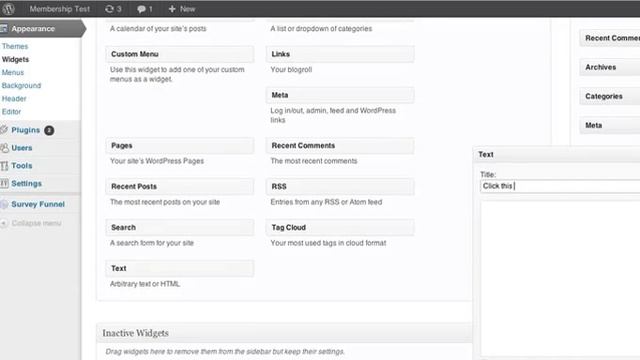This screenshot has height=360, width=640.
Task: Select the Search widget
Action: (180, 227)
